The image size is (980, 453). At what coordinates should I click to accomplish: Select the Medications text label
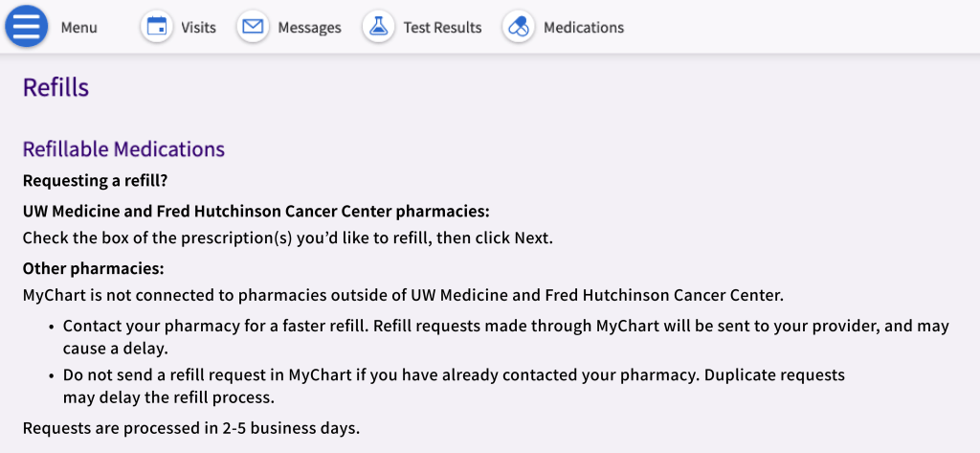click(x=584, y=28)
